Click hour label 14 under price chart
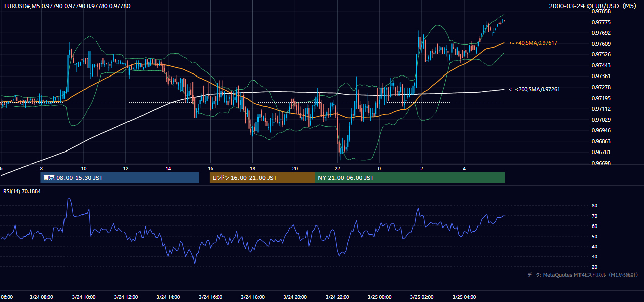The image size is (644, 302). (x=168, y=168)
